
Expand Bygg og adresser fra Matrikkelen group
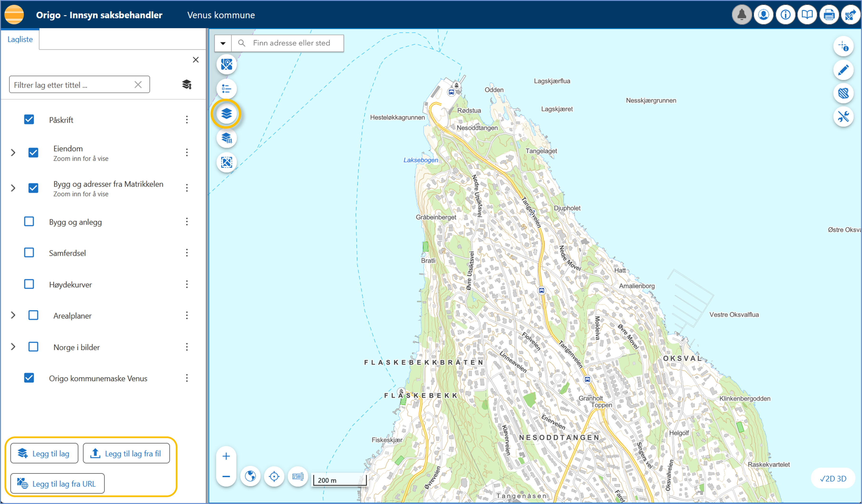13,188
